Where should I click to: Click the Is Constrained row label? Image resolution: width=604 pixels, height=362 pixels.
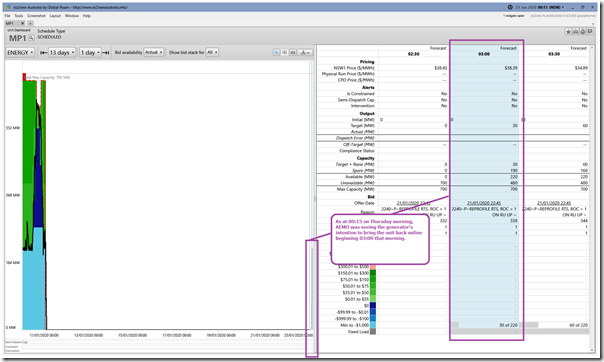360,94
